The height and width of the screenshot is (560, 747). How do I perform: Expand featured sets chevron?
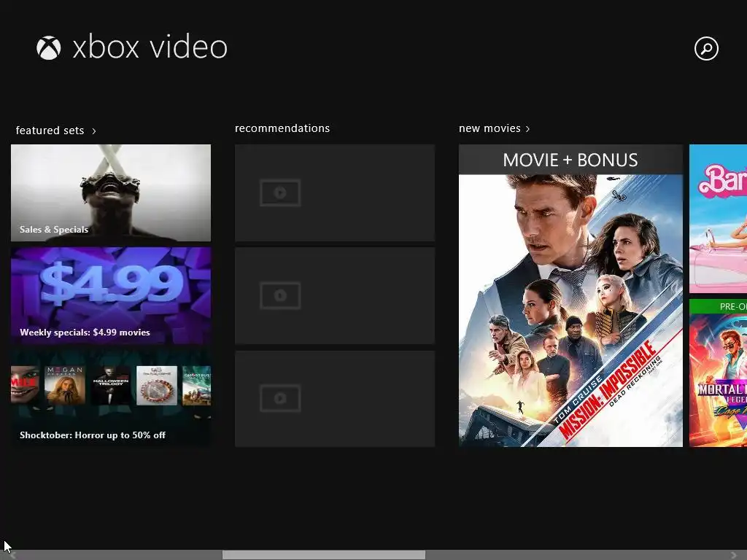pos(94,131)
